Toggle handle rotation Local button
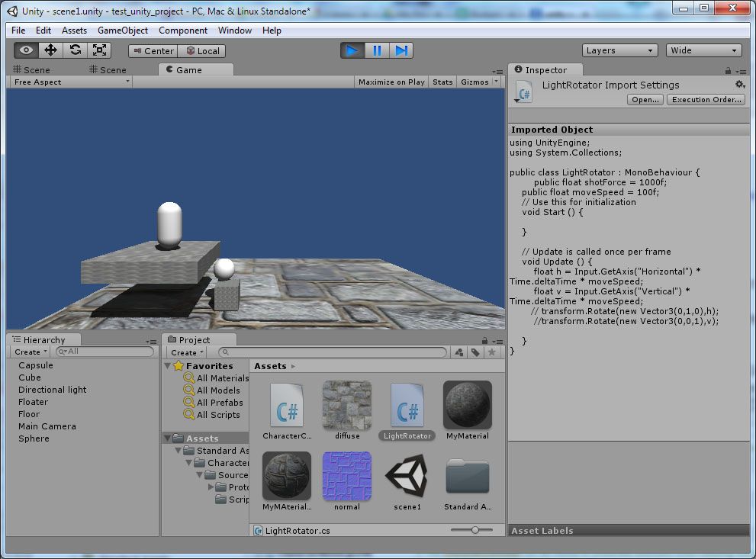The image size is (756, 559). 202,51
